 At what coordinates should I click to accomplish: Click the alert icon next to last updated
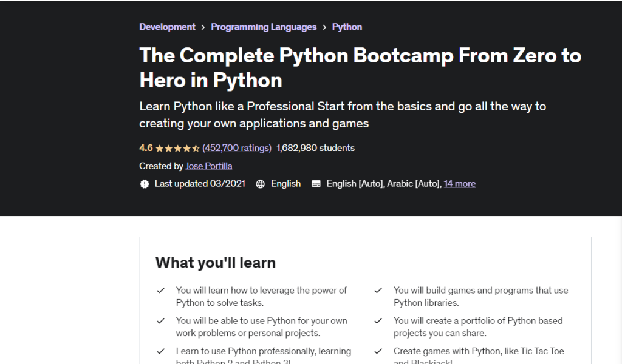pyautogui.click(x=143, y=183)
